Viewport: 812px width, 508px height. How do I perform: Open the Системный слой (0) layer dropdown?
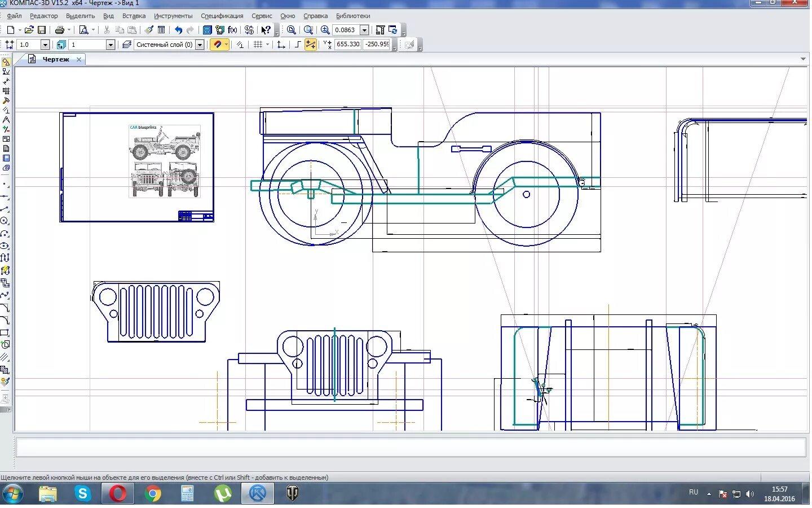200,45
